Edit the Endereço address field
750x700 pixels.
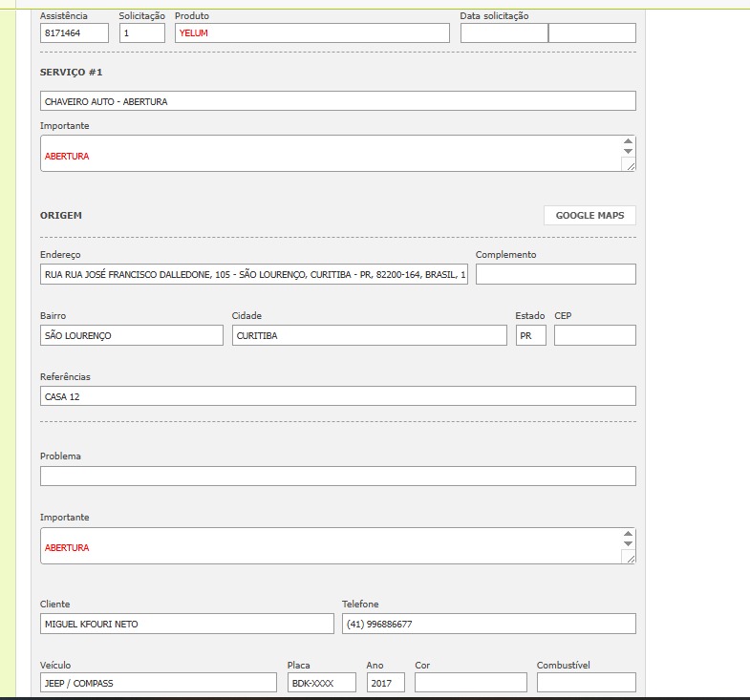point(254,275)
